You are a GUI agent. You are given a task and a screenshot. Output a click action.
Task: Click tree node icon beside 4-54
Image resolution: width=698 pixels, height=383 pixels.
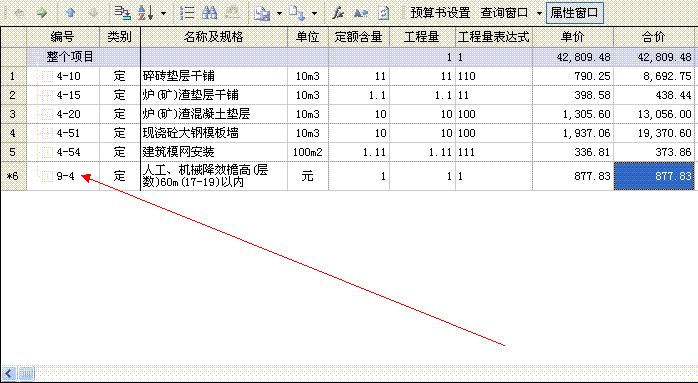(x=47, y=152)
